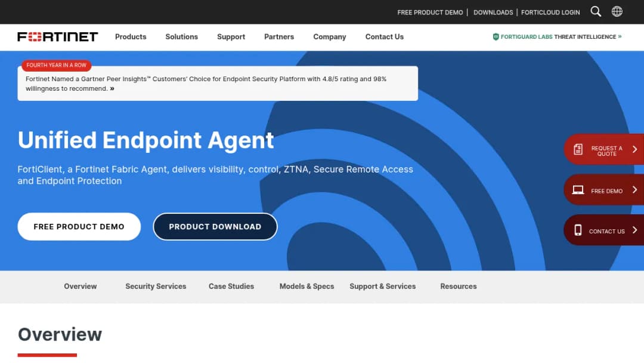
Task: Expand the Contact Us side chevron
Action: click(x=634, y=230)
